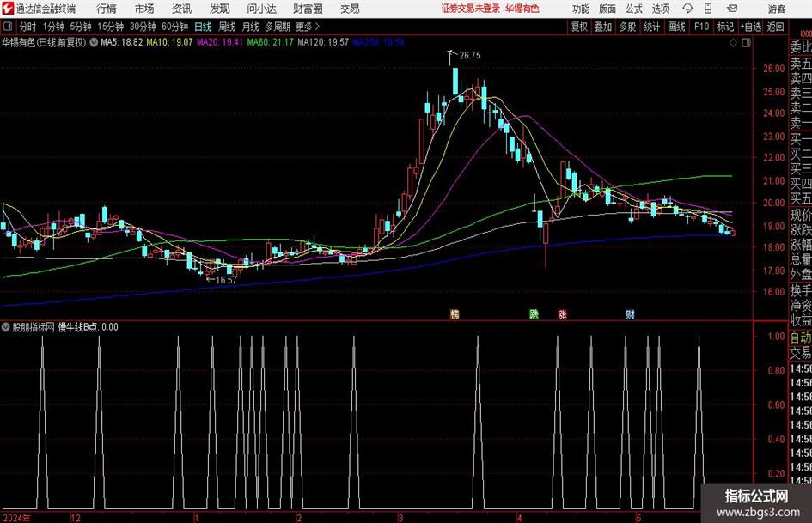The width and height of the screenshot is (812, 523).
Task: Click the 涨 marker icon on chart
Action: tap(563, 313)
